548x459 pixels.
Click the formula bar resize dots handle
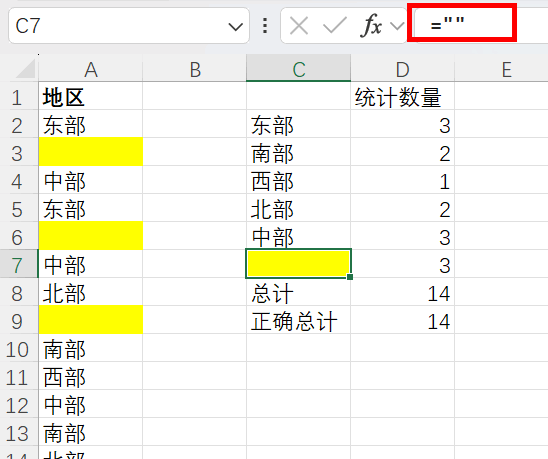pos(265,26)
